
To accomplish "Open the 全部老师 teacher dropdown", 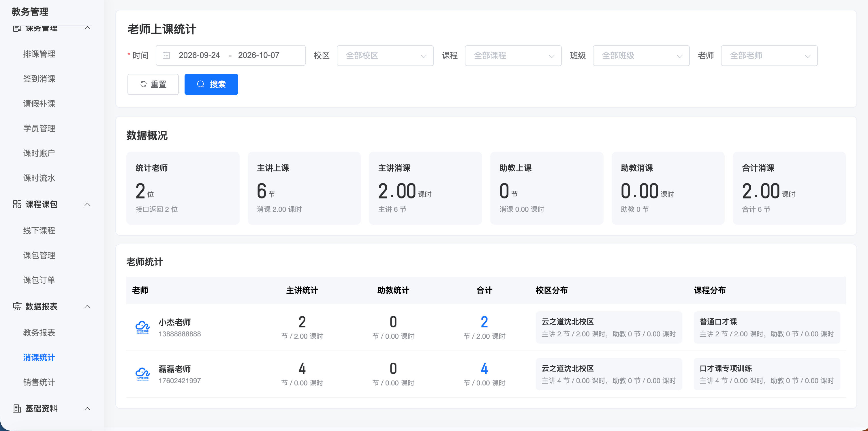I will pos(769,56).
